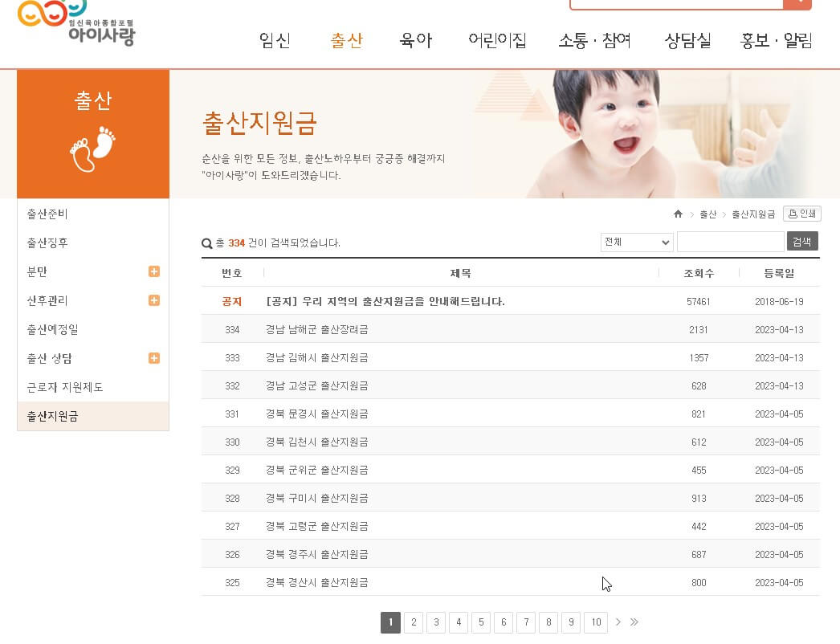Expand the 분만 sidebar section
The width and height of the screenshot is (840, 644).
pos(153,271)
